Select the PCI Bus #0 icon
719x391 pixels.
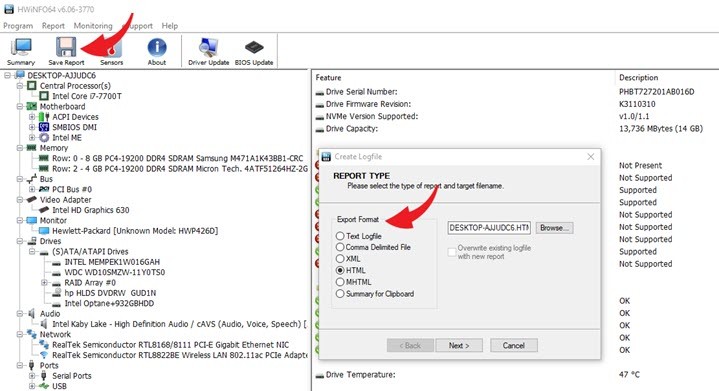(44, 189)
